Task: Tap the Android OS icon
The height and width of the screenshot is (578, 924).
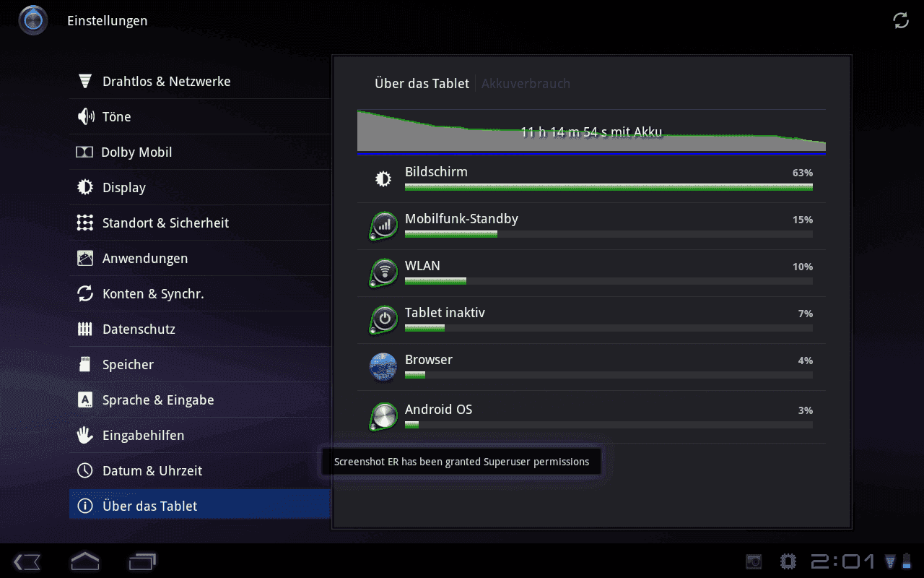Action: [383, 417]
